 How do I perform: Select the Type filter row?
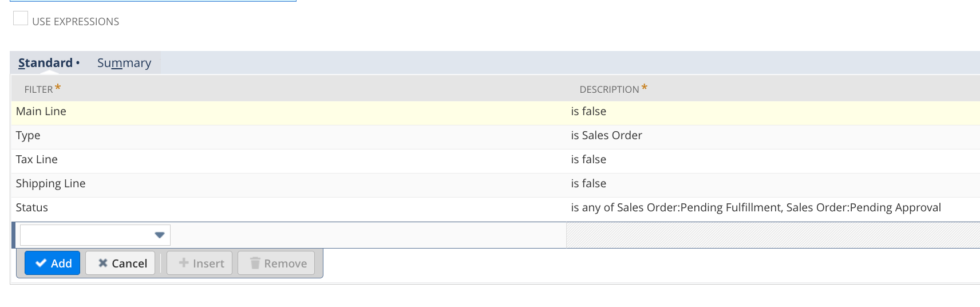point(28,136)
